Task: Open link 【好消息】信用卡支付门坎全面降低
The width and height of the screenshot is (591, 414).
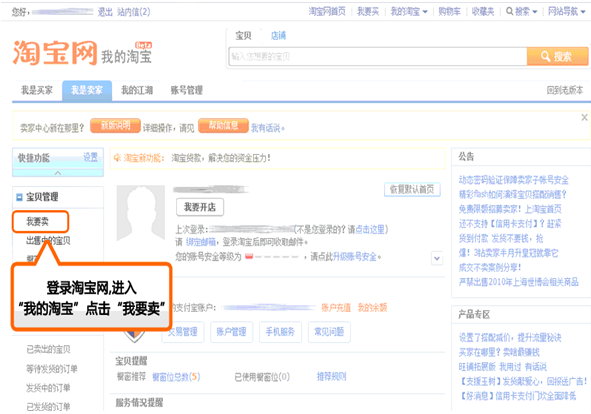Action: tap(517, 396)
